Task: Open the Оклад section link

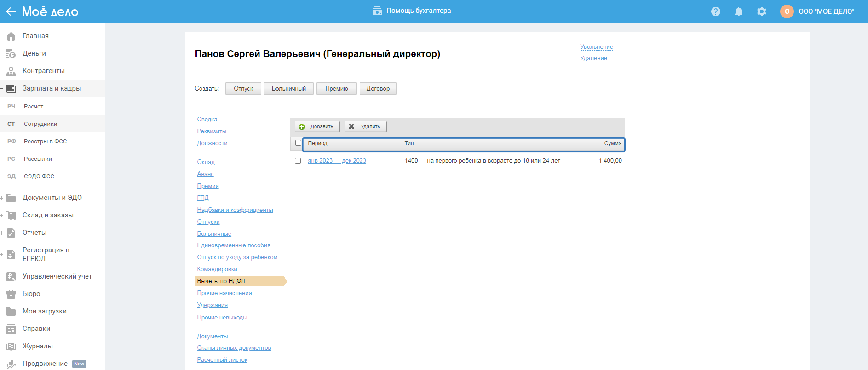Action: [206, 162]
